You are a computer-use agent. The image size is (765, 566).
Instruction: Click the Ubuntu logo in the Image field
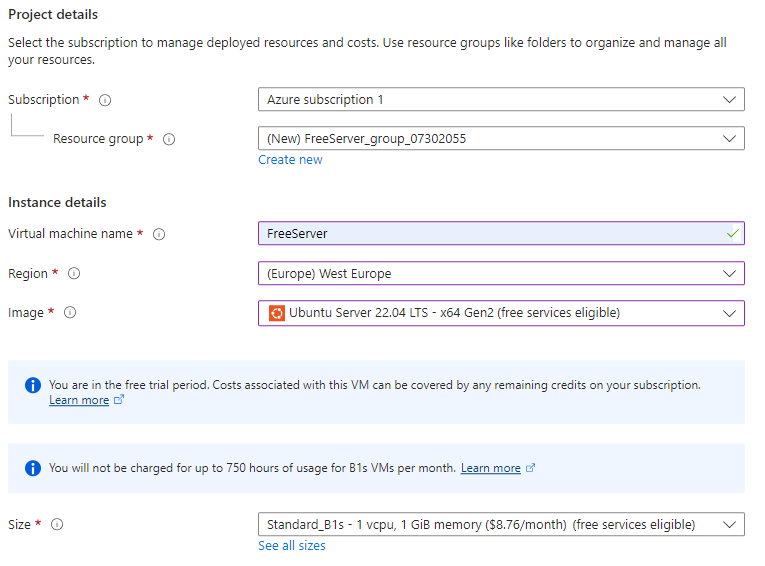click(277, 313)
